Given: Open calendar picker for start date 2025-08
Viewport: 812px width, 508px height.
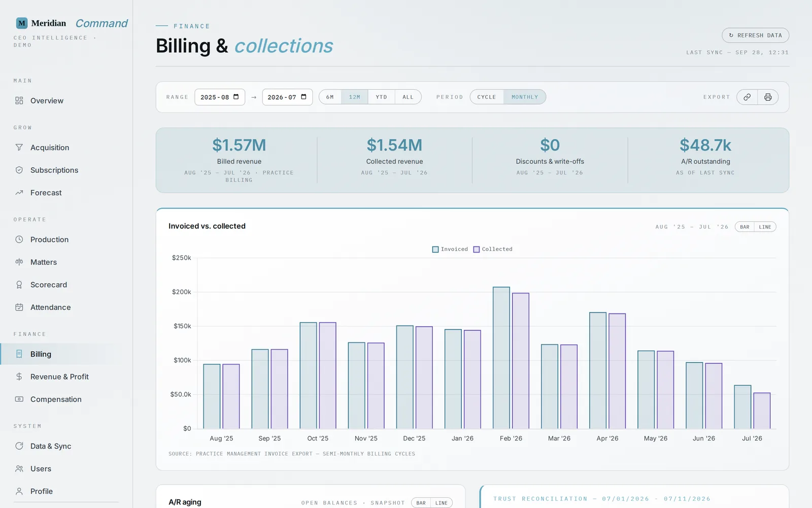Looking at the screenshot, I should 236,97.
